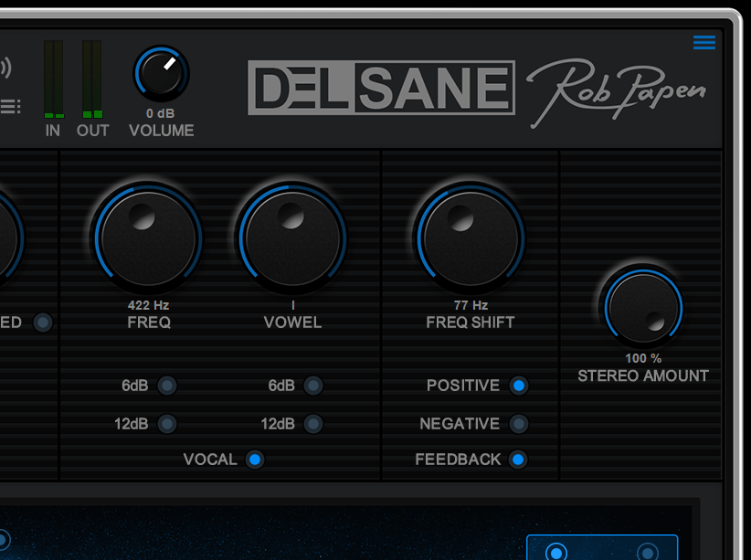Viewport: 751px width, 560px height.
Task: Click the STEREO AMOUNT knob
Action: (x=643, y=308)
